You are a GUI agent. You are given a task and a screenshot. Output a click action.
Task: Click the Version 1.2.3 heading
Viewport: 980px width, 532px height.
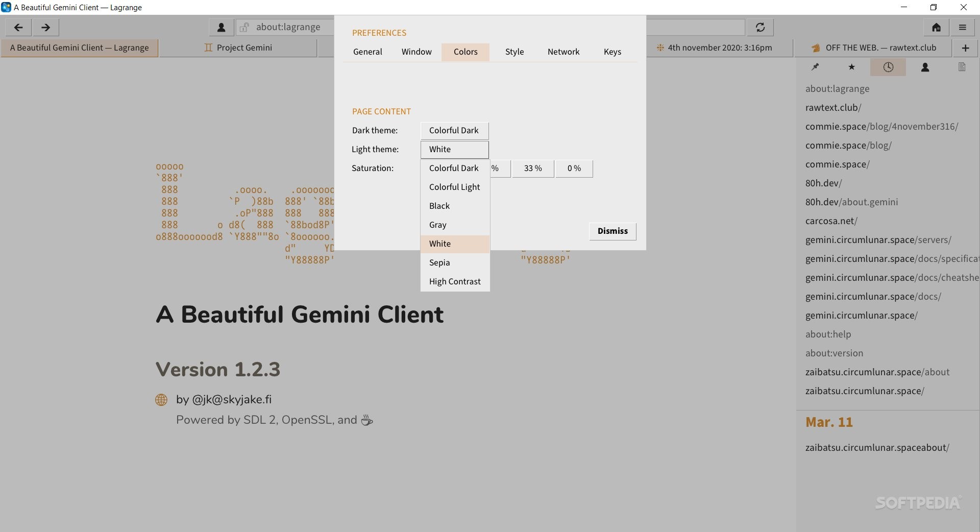[218, 369]
